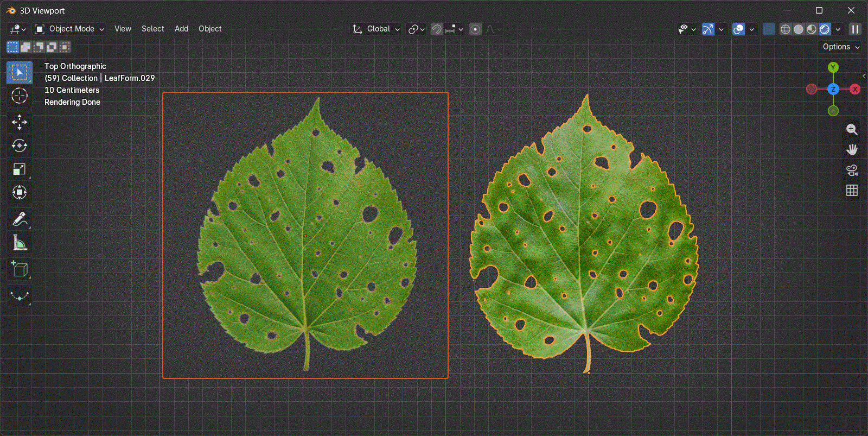Click the Zoom view magnifier icon
Screen dimensions: 868x436
(852, 129)
